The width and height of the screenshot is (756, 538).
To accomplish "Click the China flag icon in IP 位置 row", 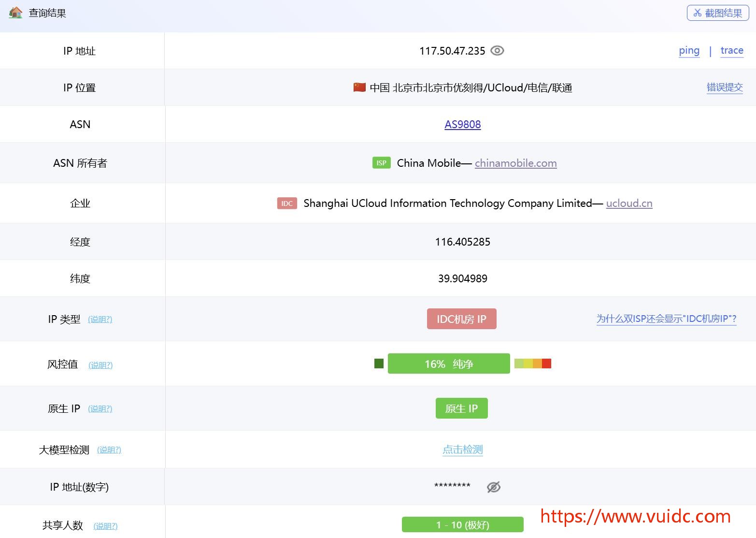I will 359,87.
